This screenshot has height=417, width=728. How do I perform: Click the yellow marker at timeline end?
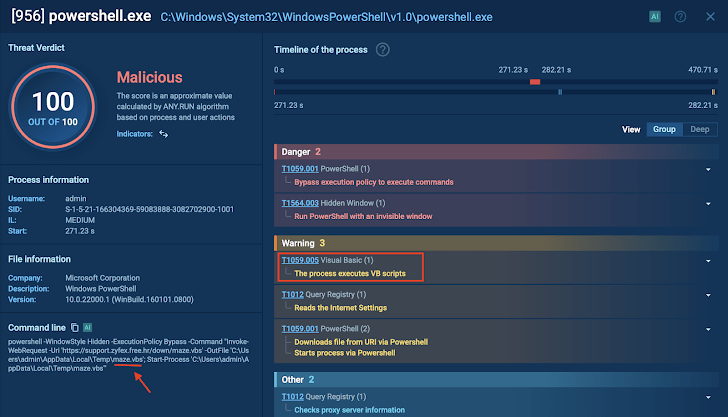tap(713, 92)
